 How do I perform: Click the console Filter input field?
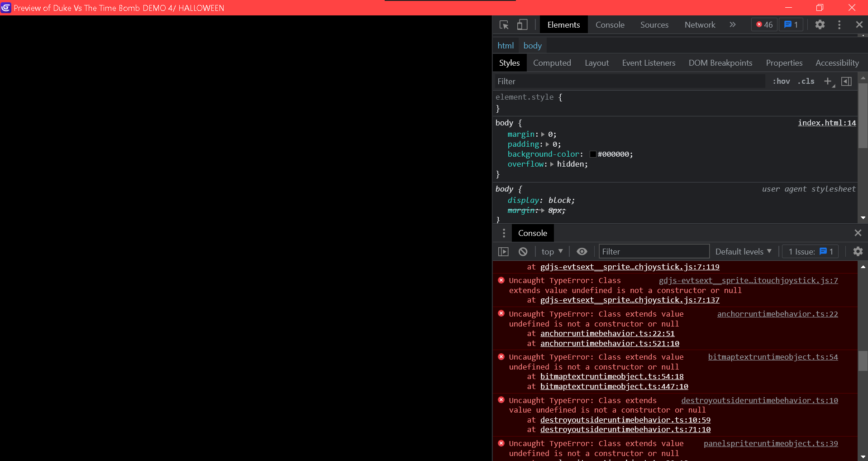(653, 252)
